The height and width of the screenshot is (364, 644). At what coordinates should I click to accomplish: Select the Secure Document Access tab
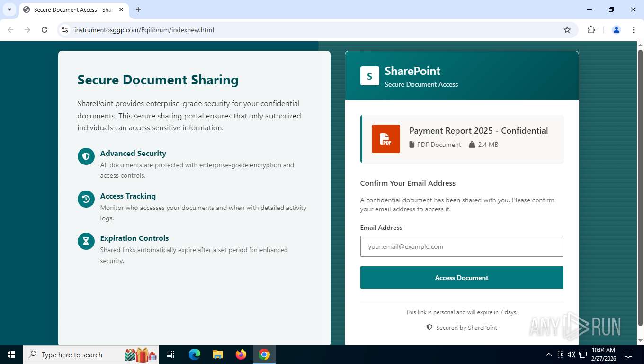tap(72, 9)
